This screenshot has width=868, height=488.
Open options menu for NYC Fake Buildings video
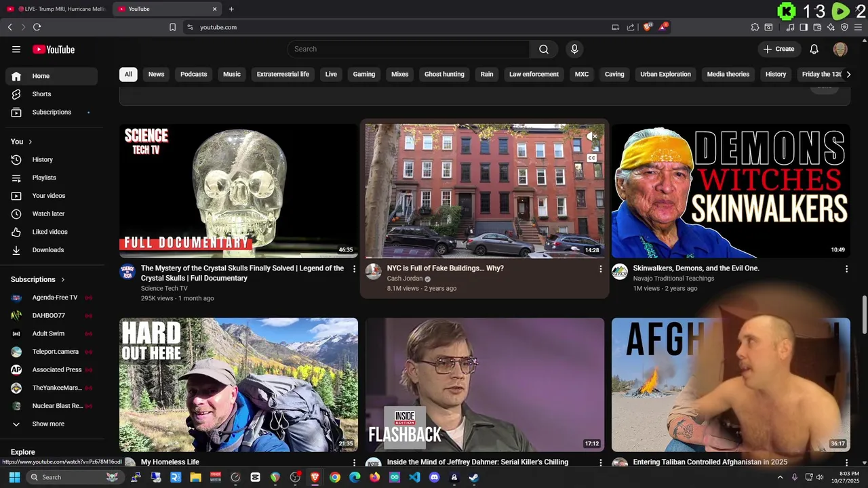click(600, 269)
